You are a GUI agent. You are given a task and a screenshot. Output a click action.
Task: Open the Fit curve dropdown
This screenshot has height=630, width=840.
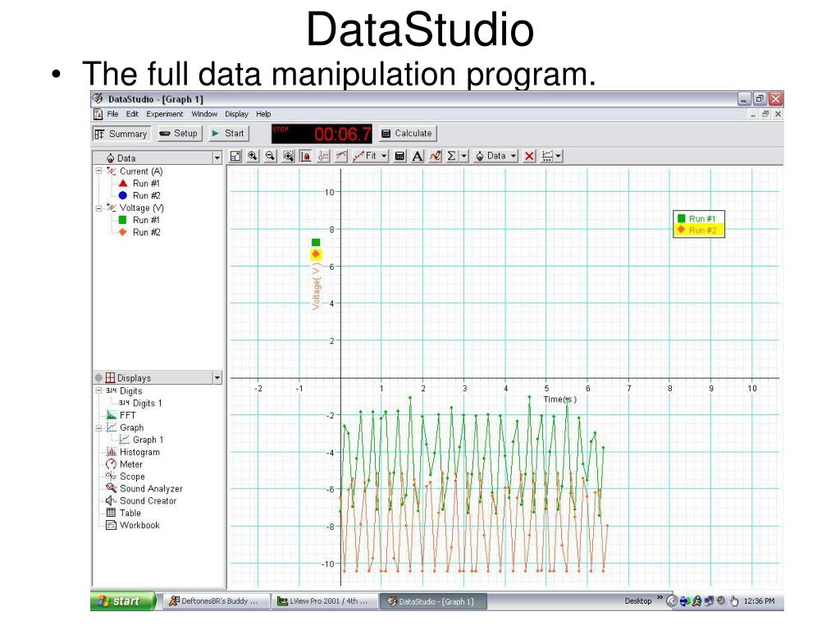click(x=370, y=156)
